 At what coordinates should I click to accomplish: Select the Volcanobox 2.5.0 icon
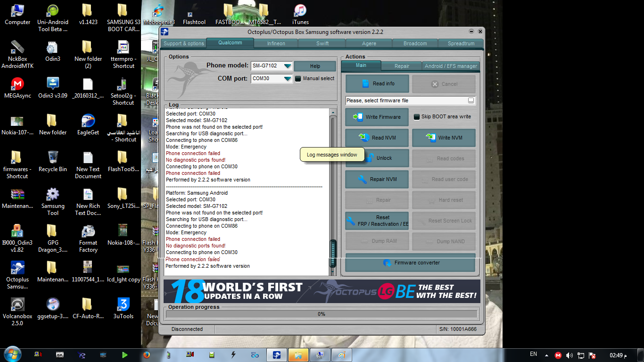pyautogui.click(x=17, y=312)
